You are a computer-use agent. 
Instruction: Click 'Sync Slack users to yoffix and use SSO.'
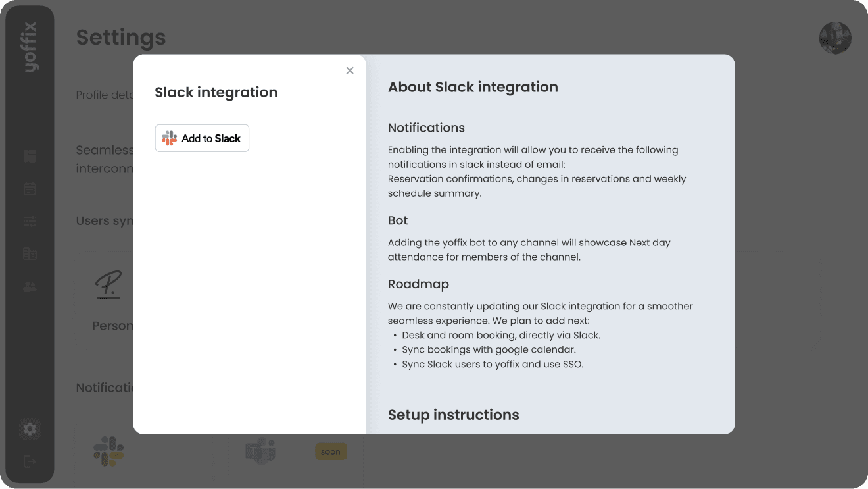click(493, 364)
